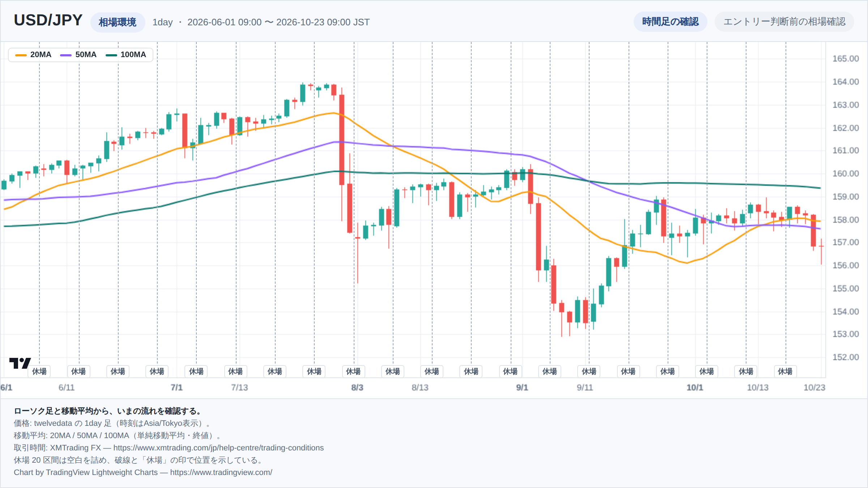
Task: Click the 156.00 price axis label
Action: pyautogui.click(x=846, y=265)
